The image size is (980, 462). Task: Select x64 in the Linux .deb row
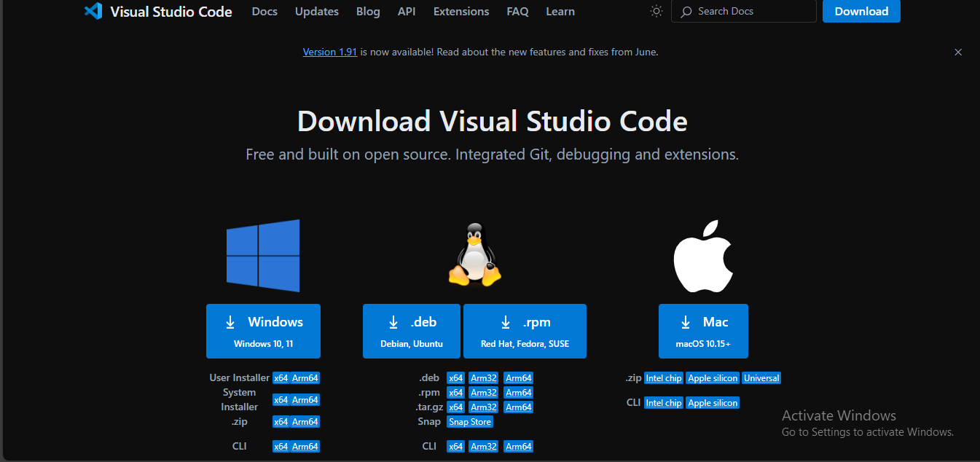click(x=456, y=378)
